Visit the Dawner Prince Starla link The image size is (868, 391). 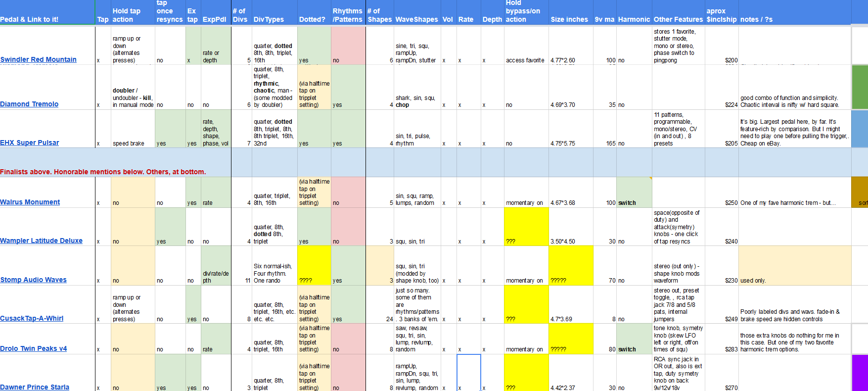[35, 387]
